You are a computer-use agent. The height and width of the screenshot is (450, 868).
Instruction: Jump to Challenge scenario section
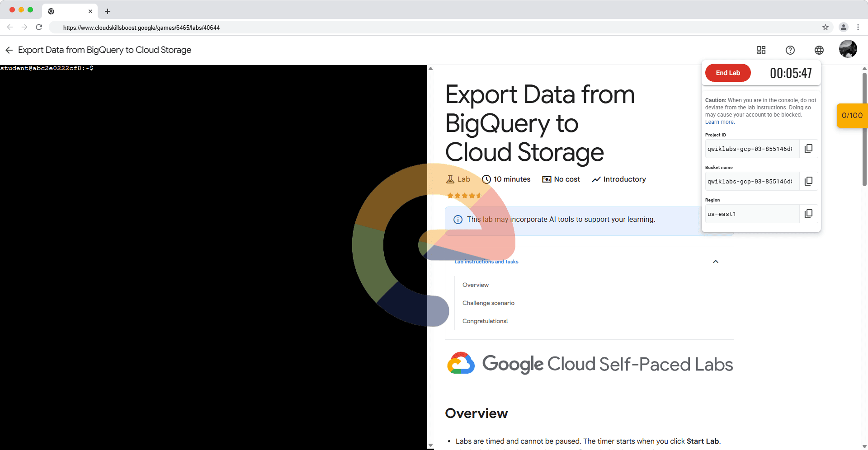[488, 303]
